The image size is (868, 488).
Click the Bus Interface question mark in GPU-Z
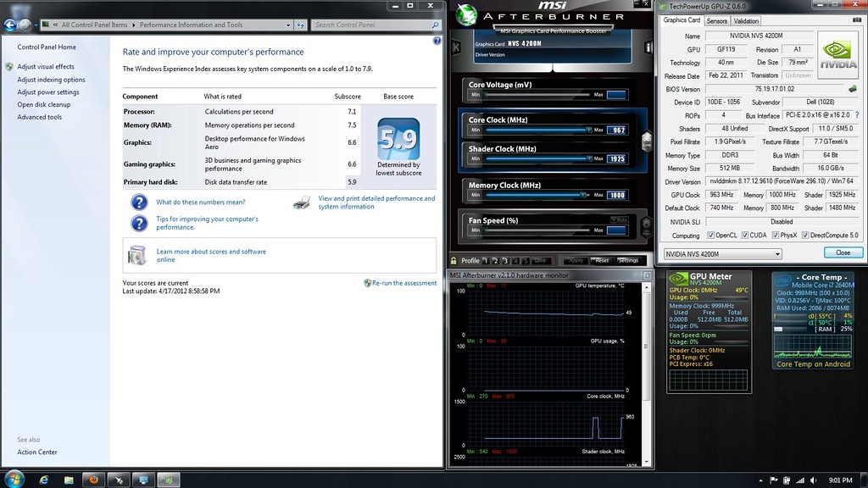[858, 115]
